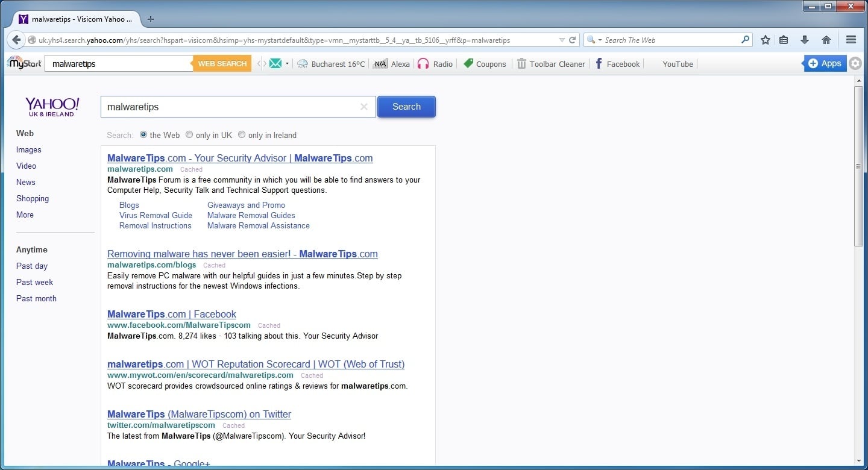The width and height of the screenshot is (868, 470).
Task: Open the Downloads arrow icon
Action: click(804, 40)
